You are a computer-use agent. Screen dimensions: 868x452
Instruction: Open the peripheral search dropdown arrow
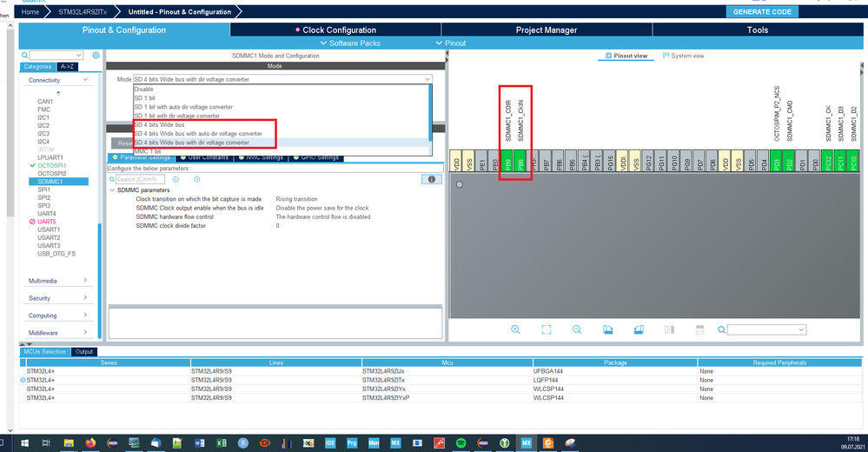(x=78, y=56)
